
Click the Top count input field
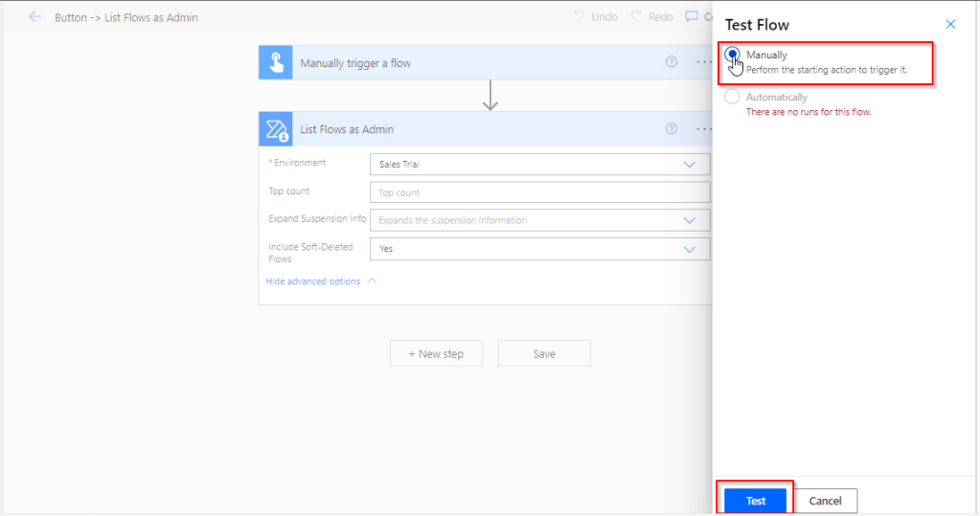[x=538, y=192]
